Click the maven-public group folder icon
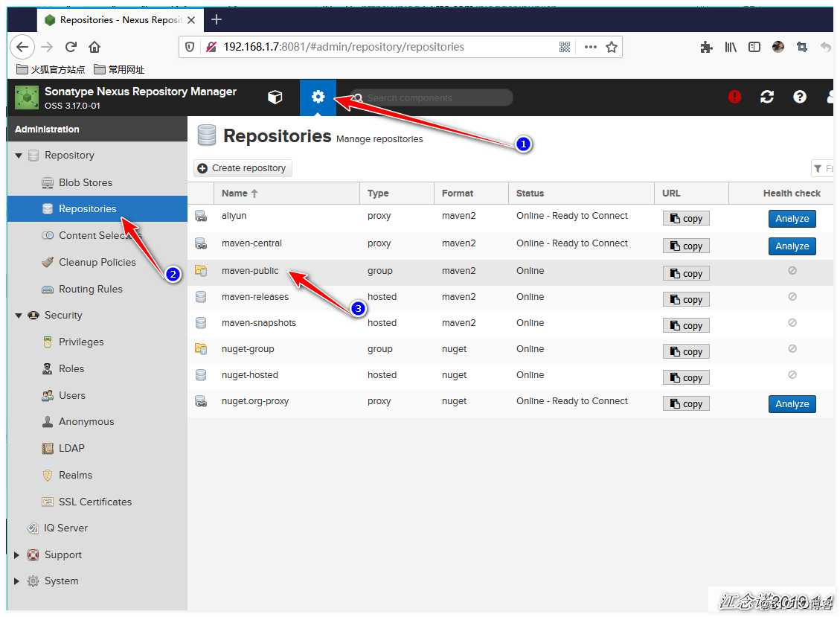840x617 pixels. [201, 271]
